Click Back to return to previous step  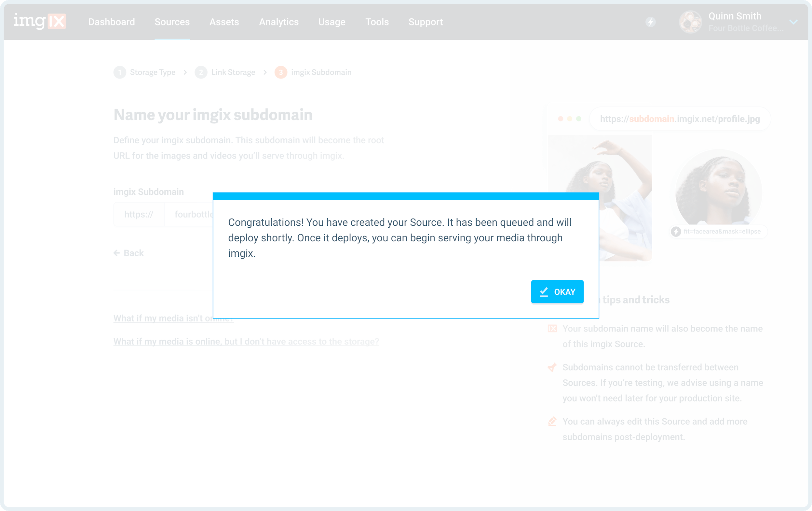129,252
